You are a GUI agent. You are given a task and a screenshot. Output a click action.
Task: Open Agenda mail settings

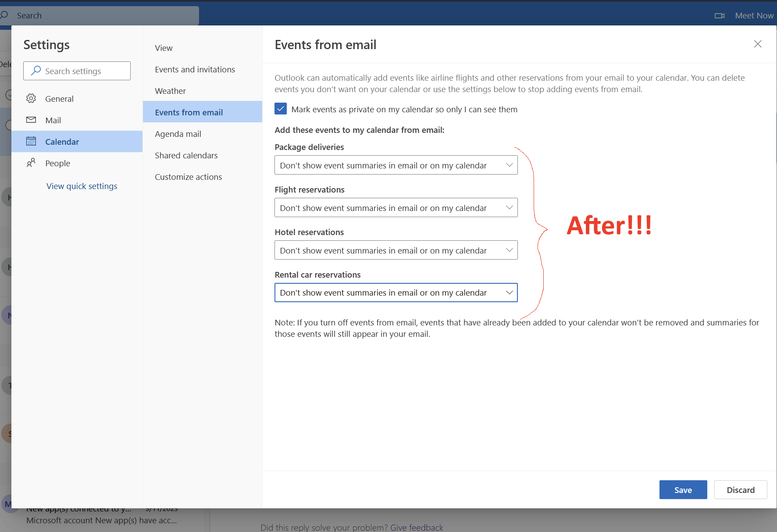tap(203, 134)
